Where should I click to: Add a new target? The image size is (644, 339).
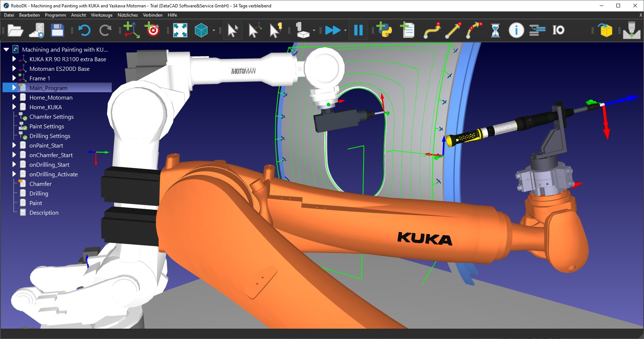pyautogui.click(x=152, y=30)
